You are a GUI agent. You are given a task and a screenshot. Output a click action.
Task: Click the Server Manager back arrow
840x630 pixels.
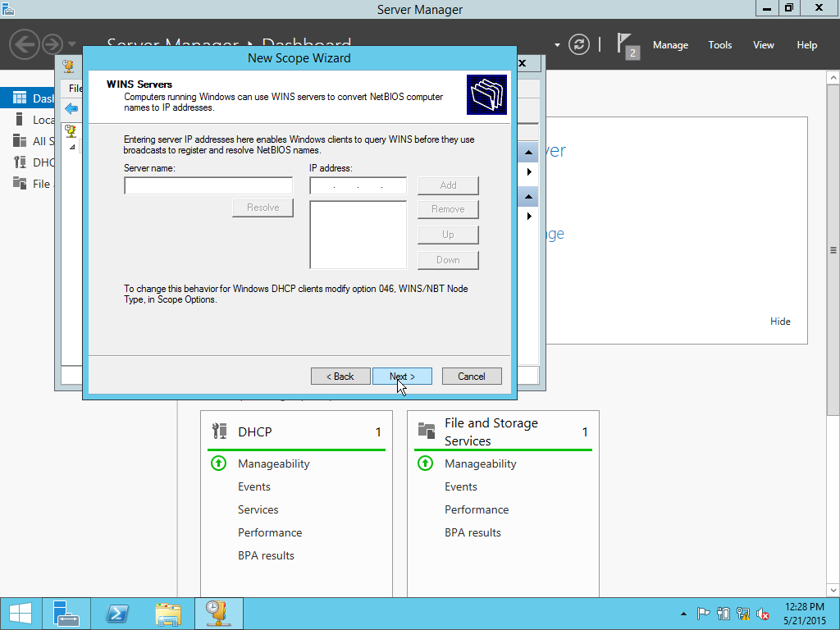(x=24, y=44)
